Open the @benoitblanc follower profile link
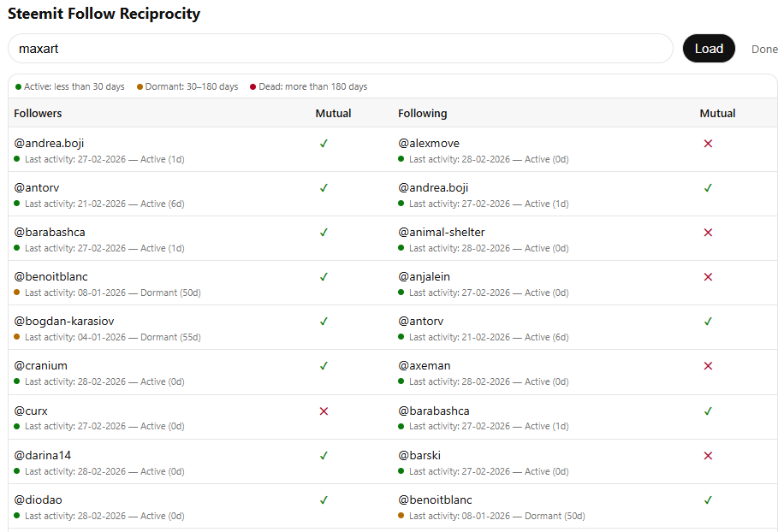784x532 pixels. coord(50,277)
